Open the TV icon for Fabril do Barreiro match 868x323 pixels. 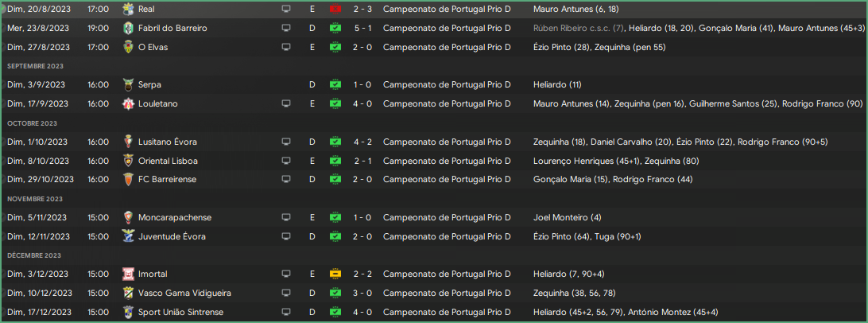click(285, 28)
